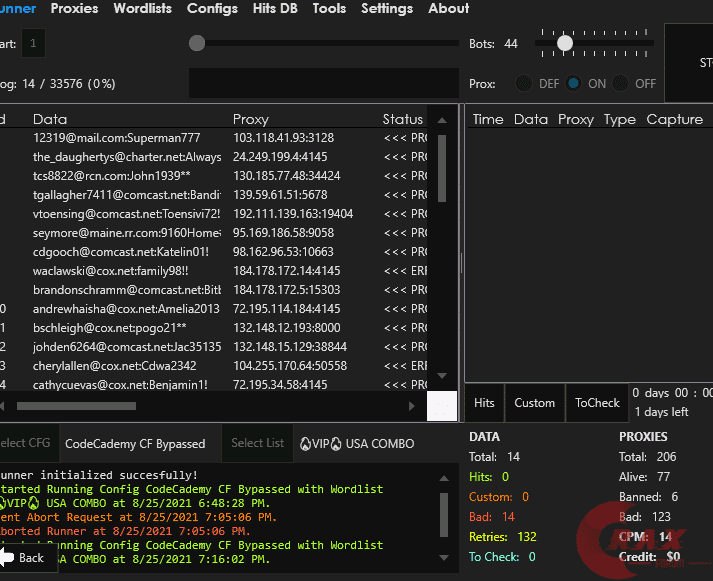Click the Start position input field
Viewport: 713px width, 581px height.
point(35,43)
